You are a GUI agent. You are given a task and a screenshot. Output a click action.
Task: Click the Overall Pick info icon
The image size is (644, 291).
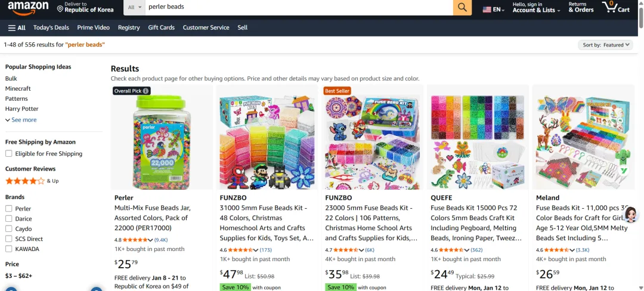[146, 91]
